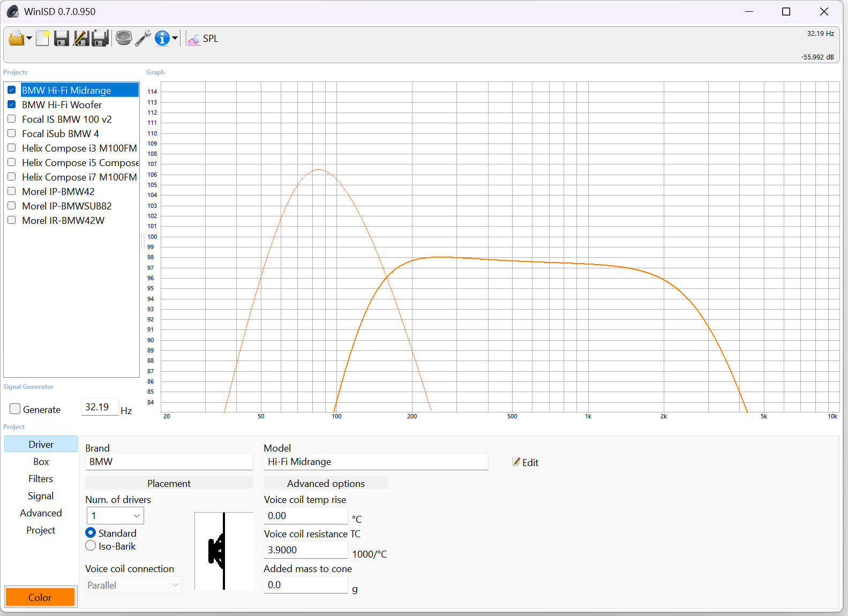This screenshot has width=848, height=616.
Task: Click the orange Color button
Action: point(40,597)
